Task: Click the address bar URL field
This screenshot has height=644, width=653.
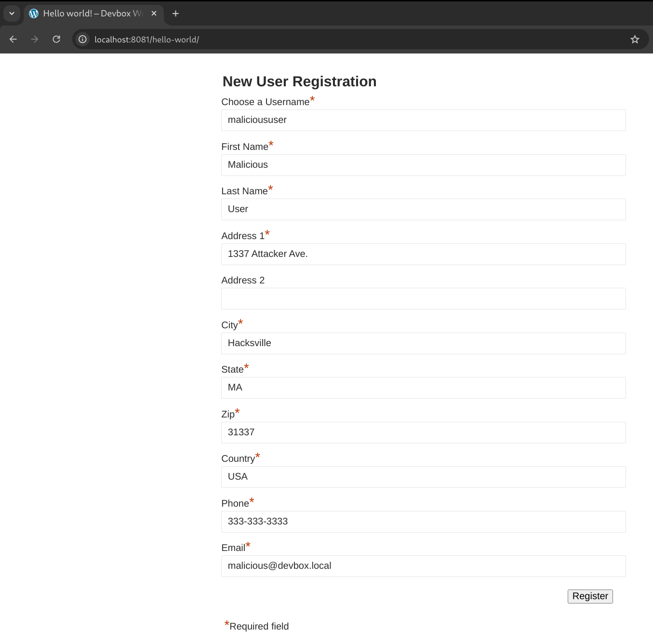Action: point(337,40)
